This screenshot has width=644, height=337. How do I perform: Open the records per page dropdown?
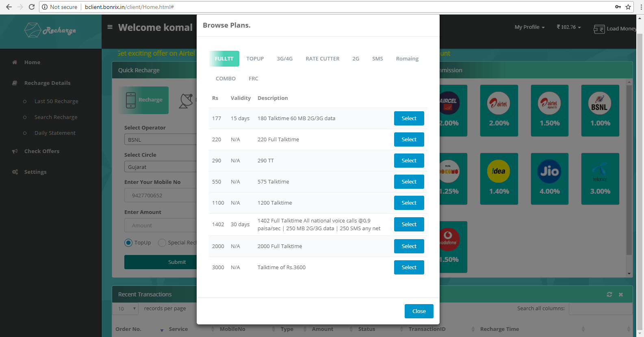coord(126,309)
